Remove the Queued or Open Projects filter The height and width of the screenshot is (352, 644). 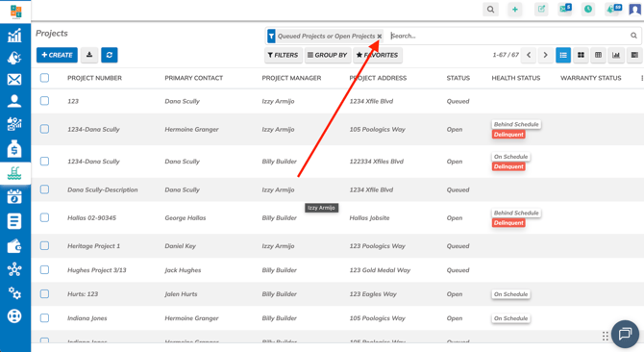pos(380,37)
